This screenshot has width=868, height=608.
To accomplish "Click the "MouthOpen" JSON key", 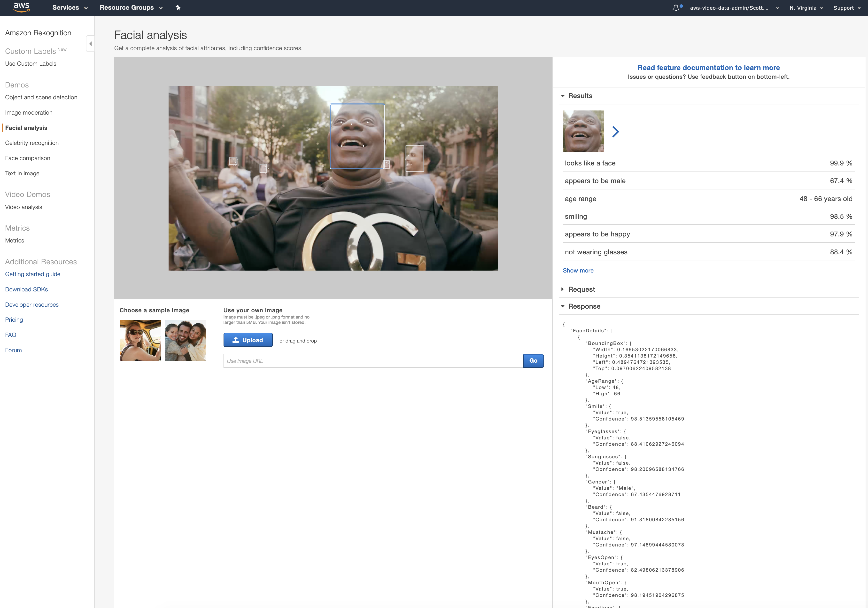I will click(x=603, y=583).
